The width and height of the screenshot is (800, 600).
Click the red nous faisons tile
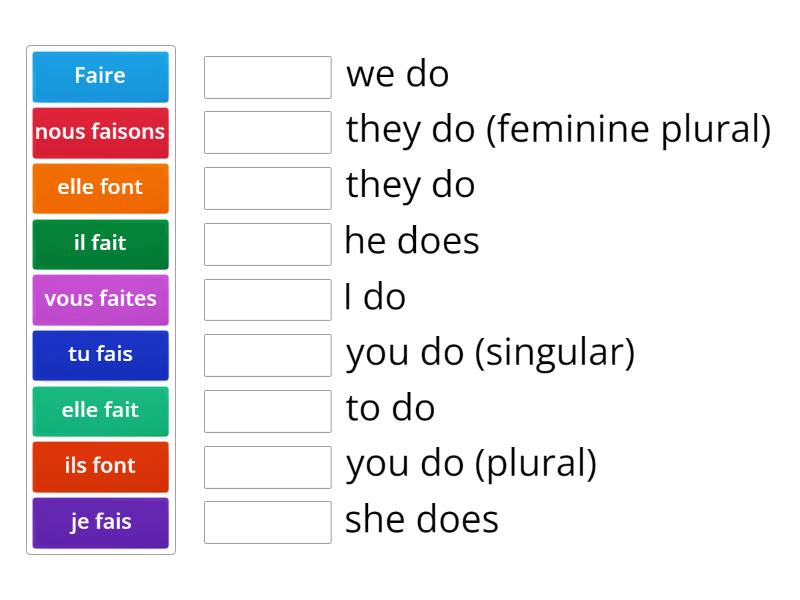click(x=100, y=132)
